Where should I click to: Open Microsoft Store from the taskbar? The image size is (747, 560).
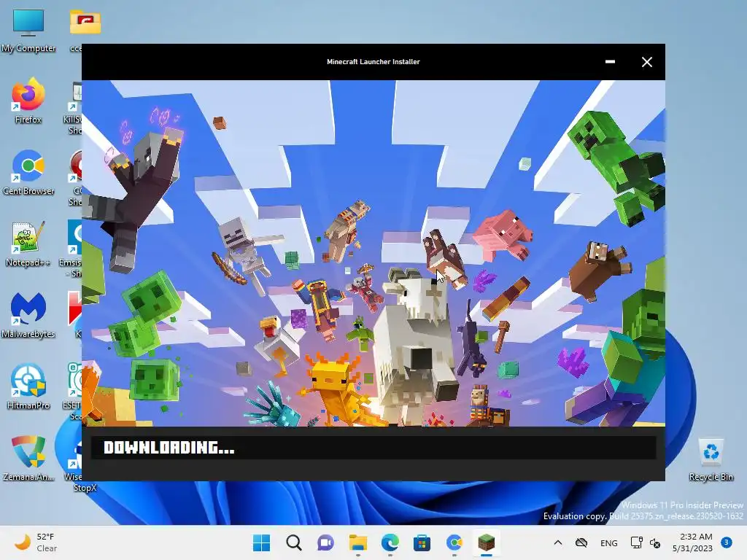point(422,542)
